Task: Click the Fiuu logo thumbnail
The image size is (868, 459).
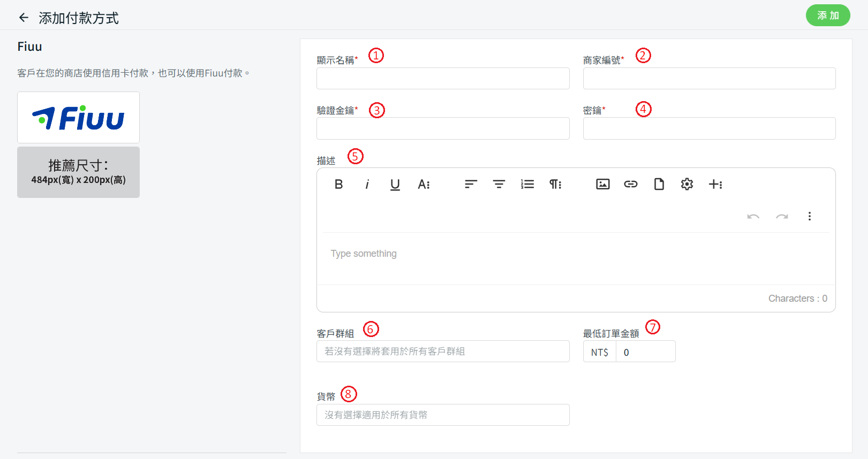Action: 78,118
